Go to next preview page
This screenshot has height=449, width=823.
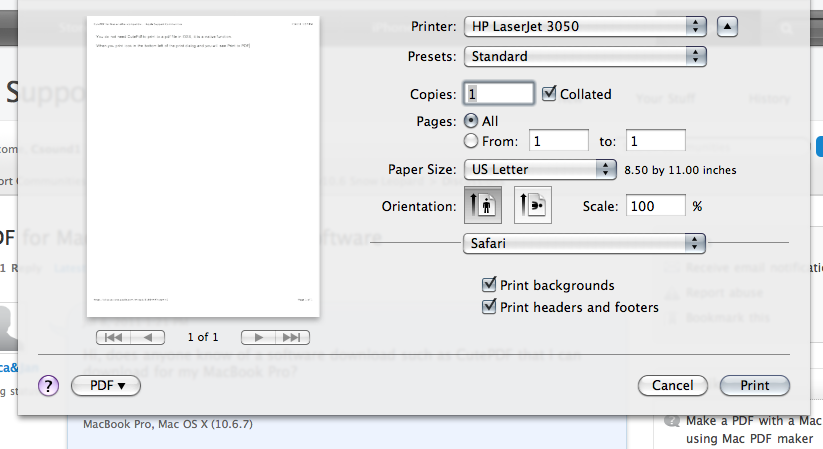click(x=258, y=337)
